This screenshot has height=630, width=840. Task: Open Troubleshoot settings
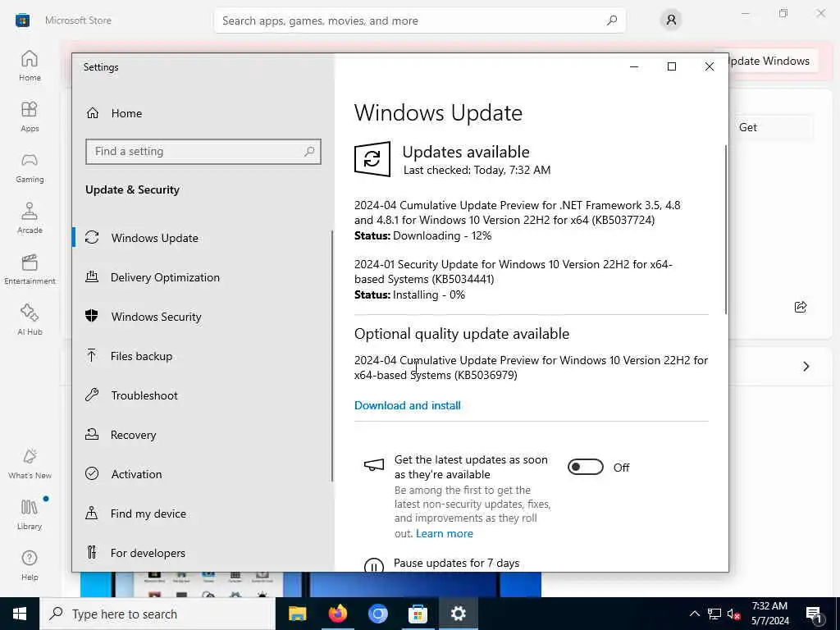(202, 395)
